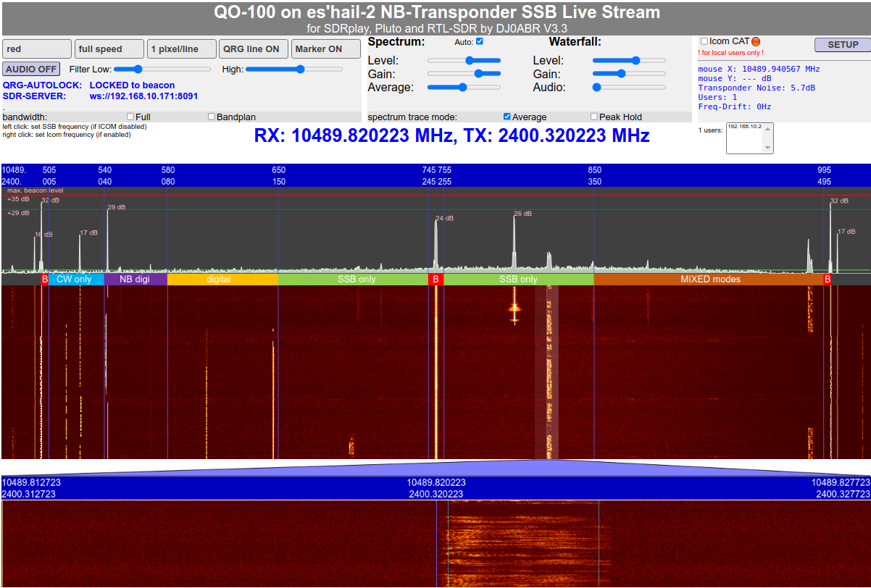Click the middle red B beacon marker

click(x=435, y=279)
